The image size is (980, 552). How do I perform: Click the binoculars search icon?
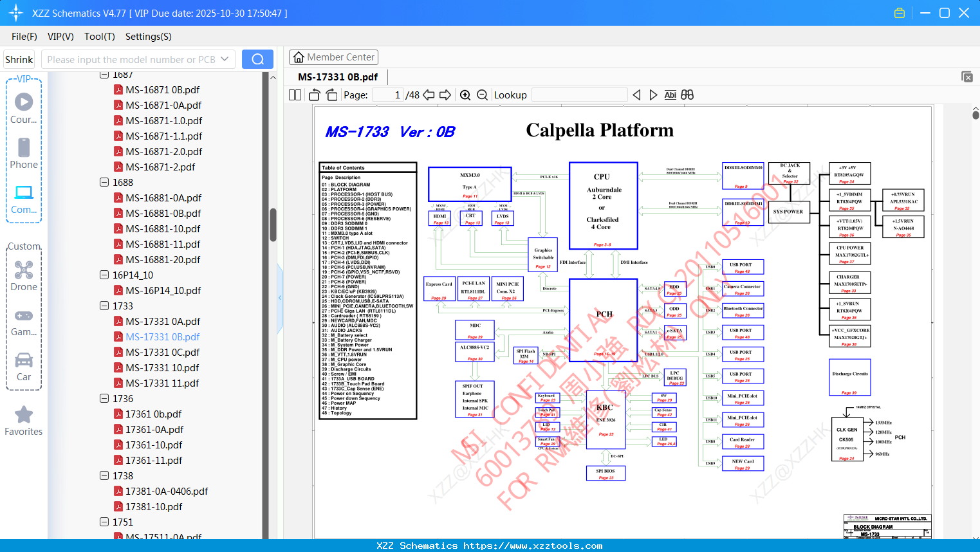pyautogui.click(x=687, y=95)
